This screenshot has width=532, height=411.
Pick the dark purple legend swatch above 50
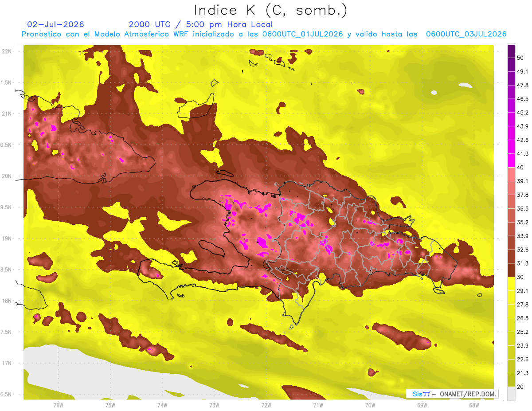pyautogui.click(x=511, y=51)
